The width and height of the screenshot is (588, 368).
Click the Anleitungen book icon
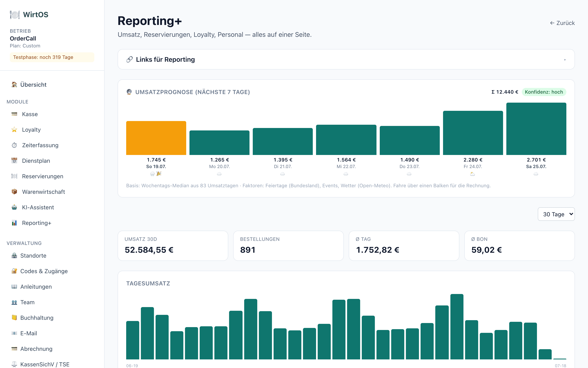14,286
